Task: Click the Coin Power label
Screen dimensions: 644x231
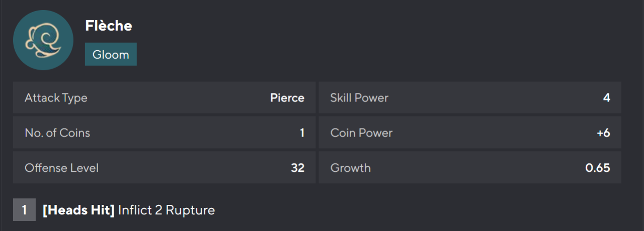Action: [361, 133]
